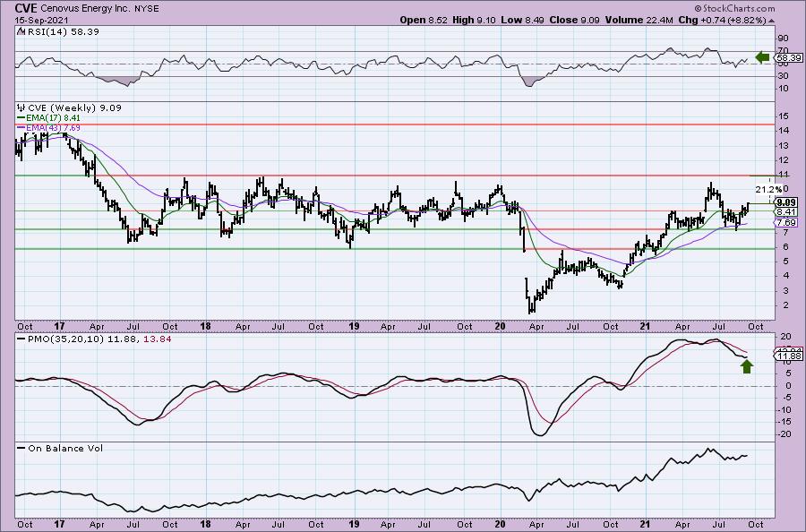Click the Chg +0.74 (+8.82%) value
Viewport: 806px width, 532px height.
coord(722,20)
